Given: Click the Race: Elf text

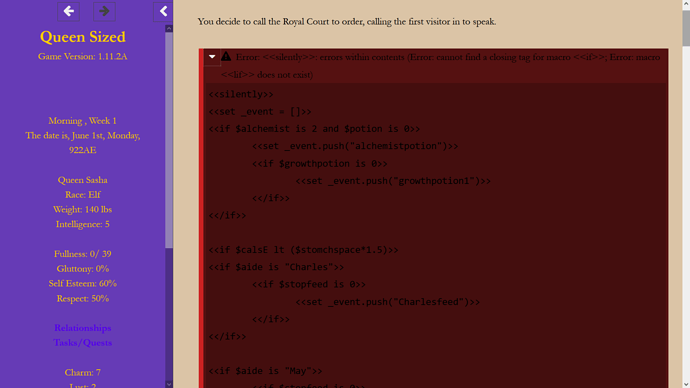Looking at the screenshot, I should coord(83,194).
